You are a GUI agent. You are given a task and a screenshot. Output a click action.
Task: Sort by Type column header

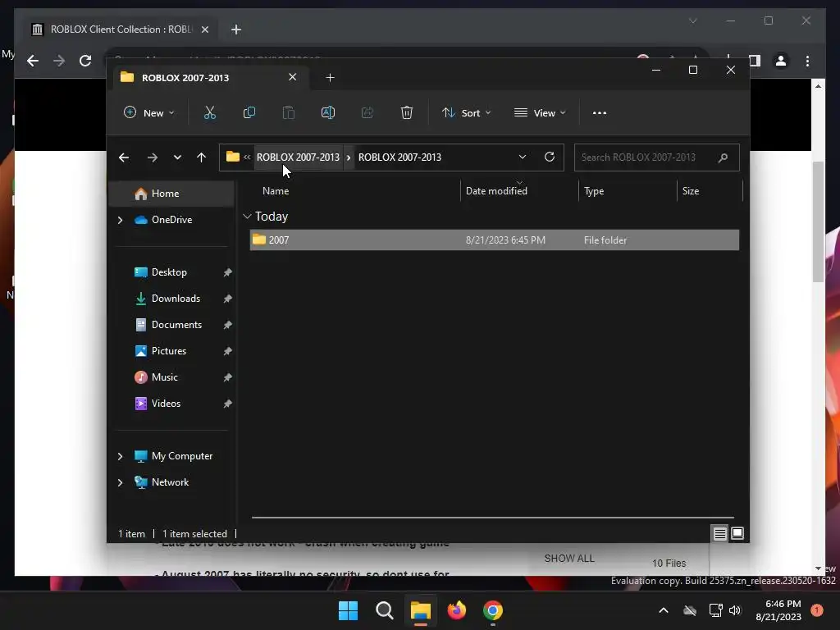(x=594, y=191)
